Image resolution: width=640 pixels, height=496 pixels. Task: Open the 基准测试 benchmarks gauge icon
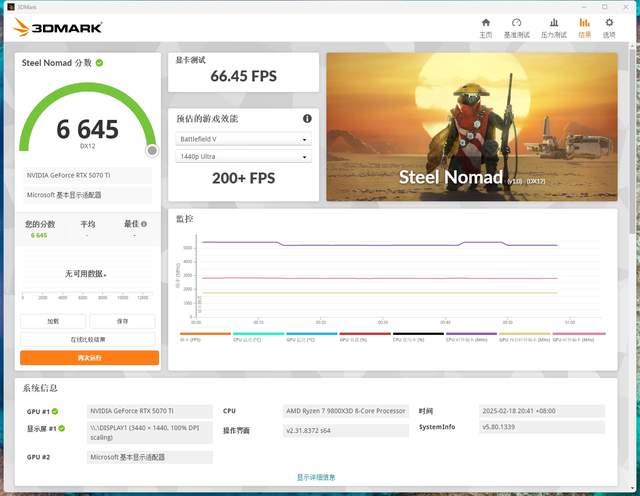click(516, 22)
